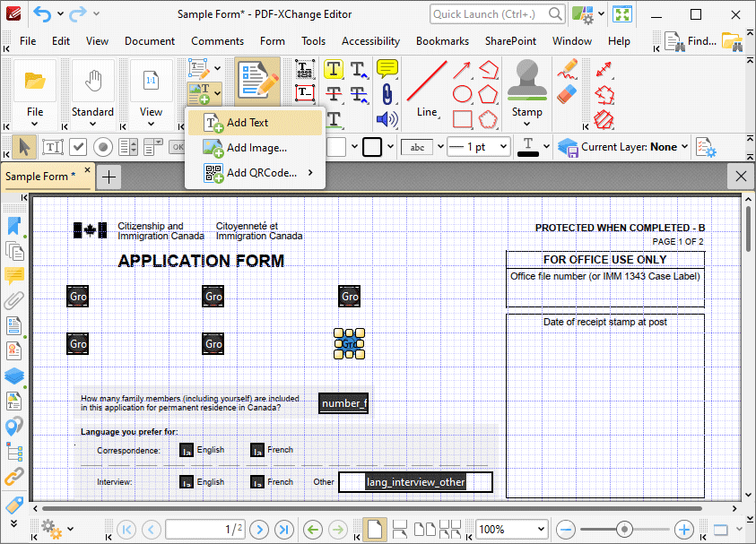Select the Text Box tool
756x544 pixels.
(304, 93)
